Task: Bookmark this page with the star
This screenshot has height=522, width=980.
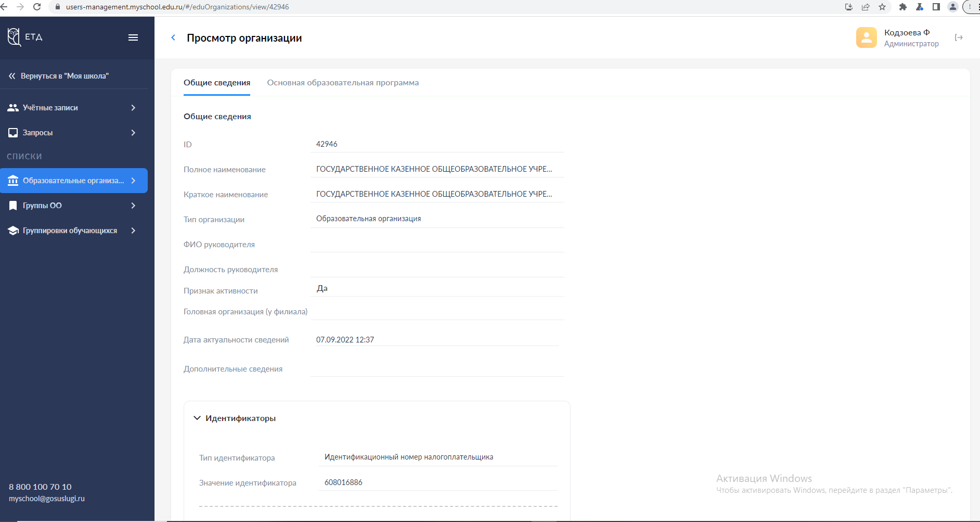Action: [882, 7]
